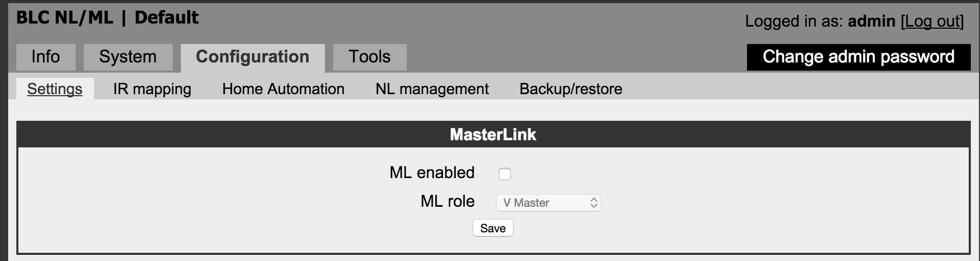Navigate to NL management
Image resolution: width=980 pixels, height=261 pixels.
[432, 89]
